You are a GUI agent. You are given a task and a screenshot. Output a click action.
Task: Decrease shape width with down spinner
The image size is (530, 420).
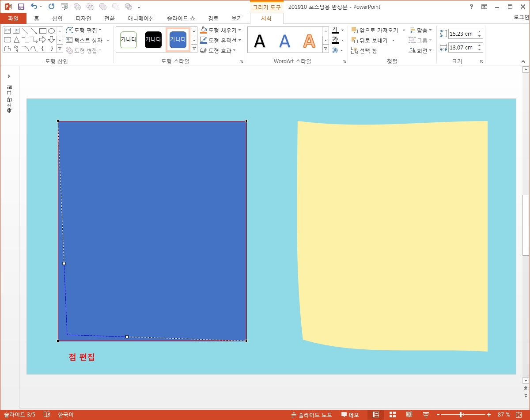point(480,50)
